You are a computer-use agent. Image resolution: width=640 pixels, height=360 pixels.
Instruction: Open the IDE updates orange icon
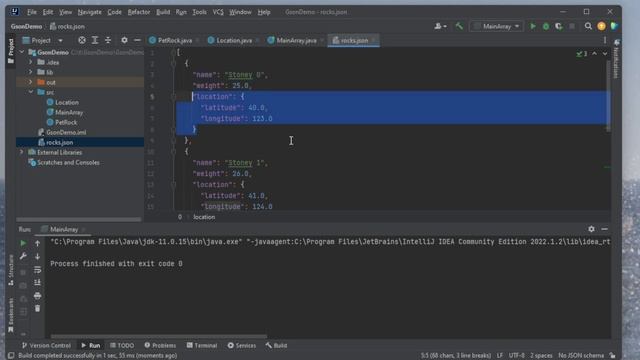601,26
